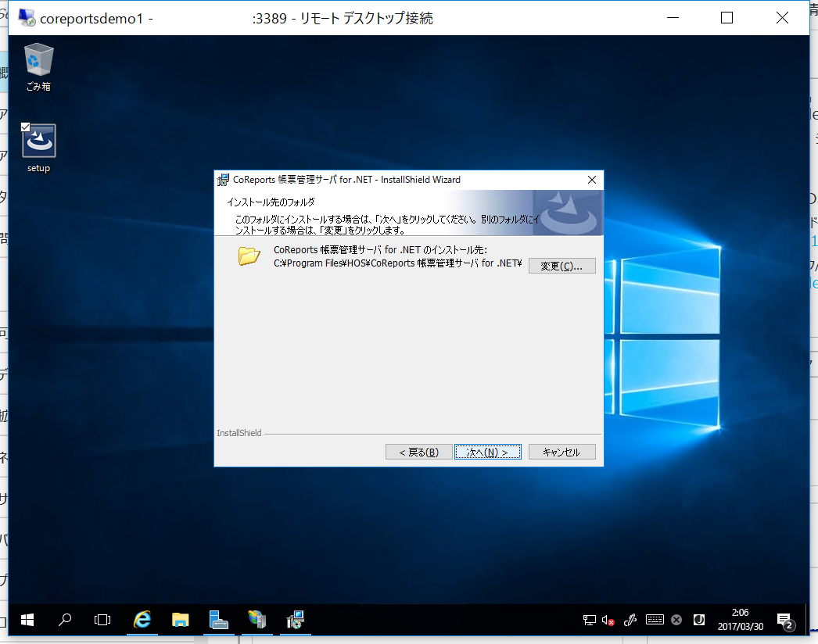Open the clock showing 2:06 2017/03/30

coord(740,620)
